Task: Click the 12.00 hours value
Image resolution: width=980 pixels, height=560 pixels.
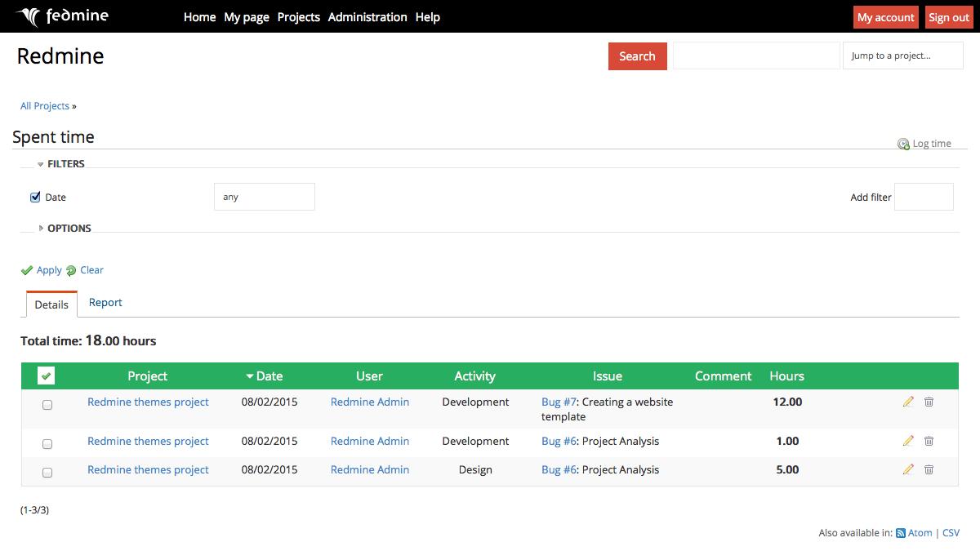Action: (788, 402)
